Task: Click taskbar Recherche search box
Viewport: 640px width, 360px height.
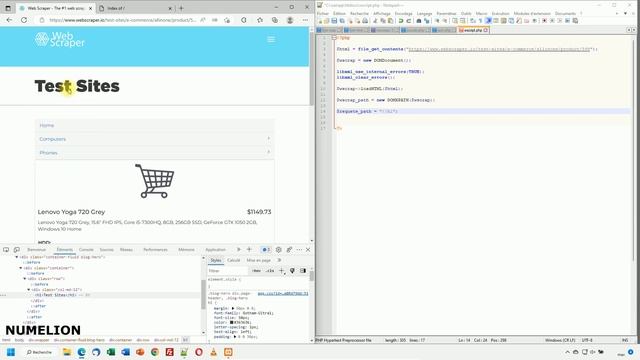Action: (39, 352)
